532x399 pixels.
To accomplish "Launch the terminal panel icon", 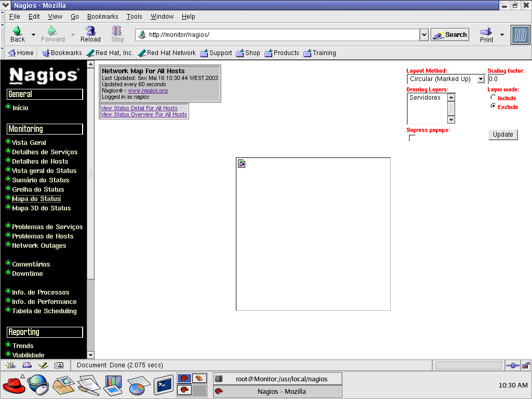I will click(164, 385).
